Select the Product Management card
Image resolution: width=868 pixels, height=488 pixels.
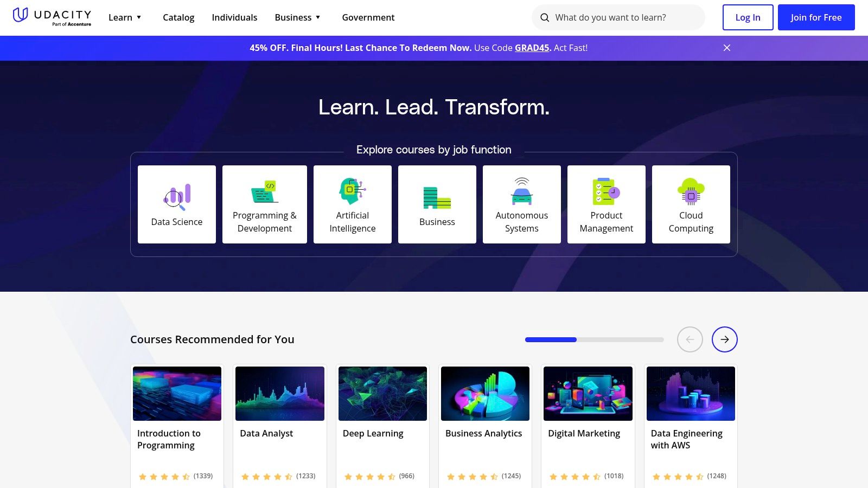pos(607,204)
